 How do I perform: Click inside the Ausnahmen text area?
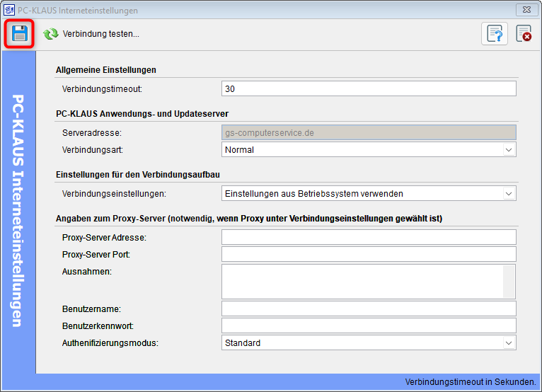(362, 282)
